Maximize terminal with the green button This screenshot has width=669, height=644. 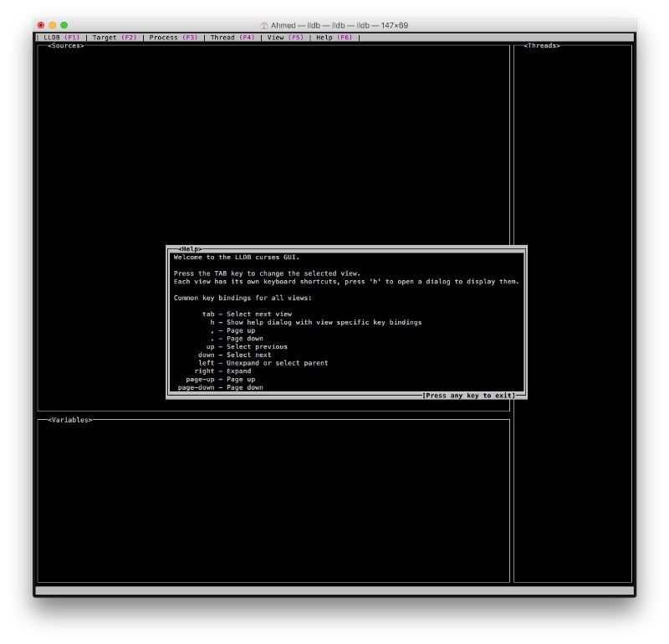pyautogui.click(x=64, y=25)
